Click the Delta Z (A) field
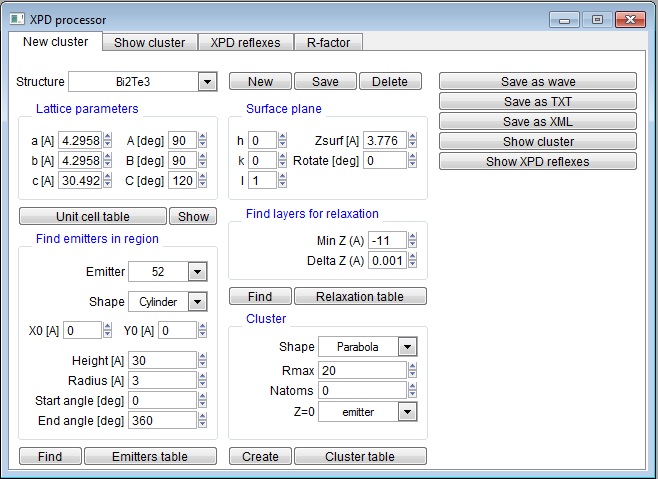 click(x=387, y=261)
